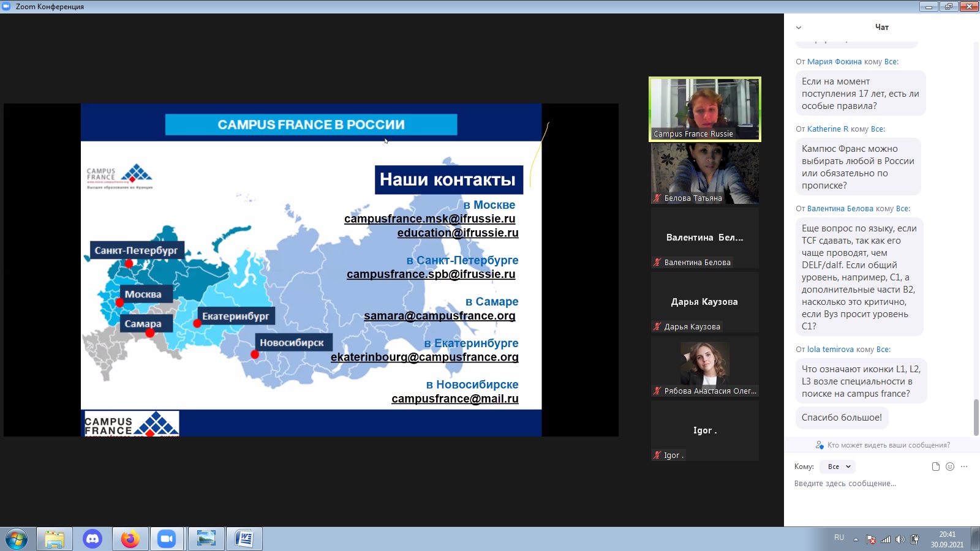Open the chat more options ellipsis
The height and width of the screenshot is (551, 980).
(x=964, y=467)
